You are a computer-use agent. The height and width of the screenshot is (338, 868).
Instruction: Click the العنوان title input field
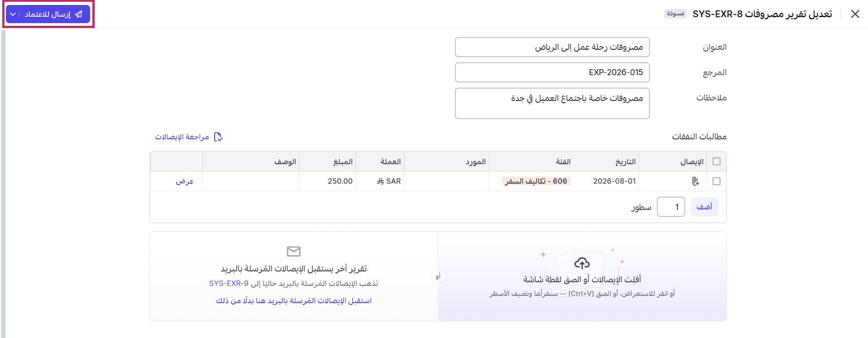[552, 47]
